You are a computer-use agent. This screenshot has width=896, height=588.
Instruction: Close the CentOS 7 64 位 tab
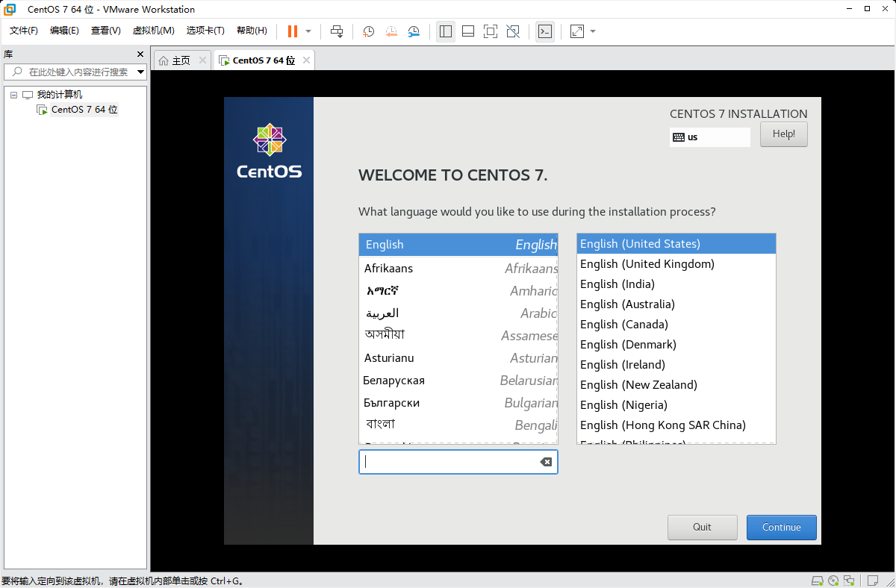coord(306,60)
